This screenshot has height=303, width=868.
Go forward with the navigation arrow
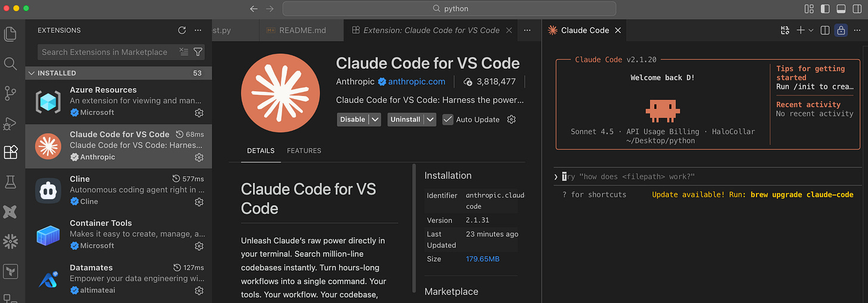coord(269,9)
